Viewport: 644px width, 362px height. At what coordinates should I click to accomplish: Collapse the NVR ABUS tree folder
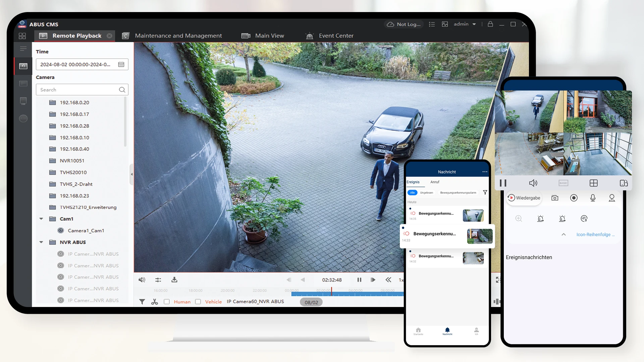(41, 242)
